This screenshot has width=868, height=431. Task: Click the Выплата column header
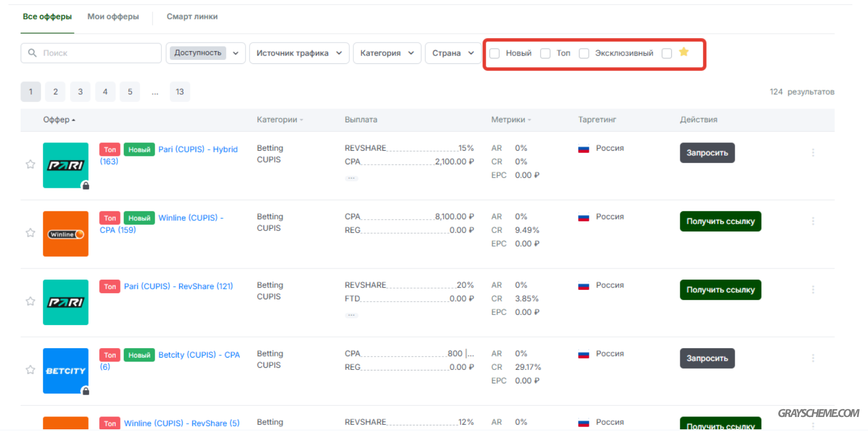coord(361,120)
